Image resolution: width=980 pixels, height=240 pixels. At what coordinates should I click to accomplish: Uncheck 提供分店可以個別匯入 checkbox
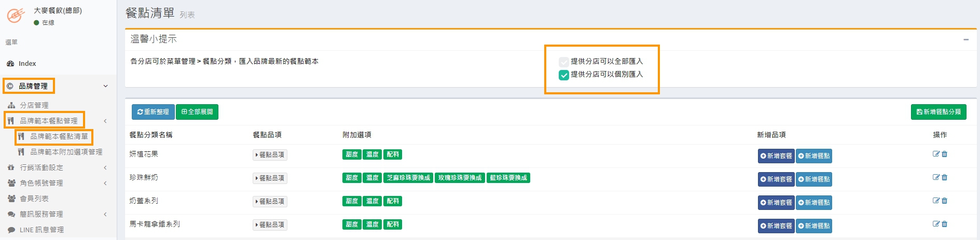(x=564, y=75)
